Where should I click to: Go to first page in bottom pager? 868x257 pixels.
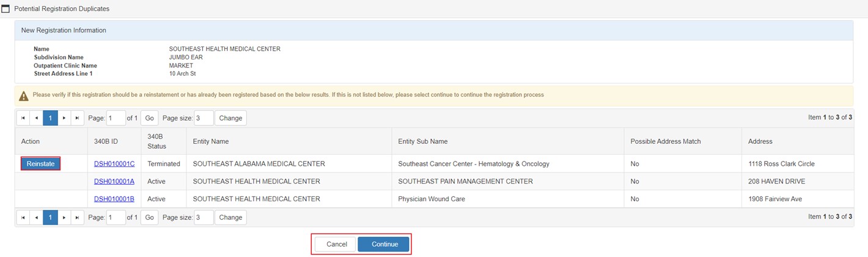pyautogui.click(x=23, y=217)
